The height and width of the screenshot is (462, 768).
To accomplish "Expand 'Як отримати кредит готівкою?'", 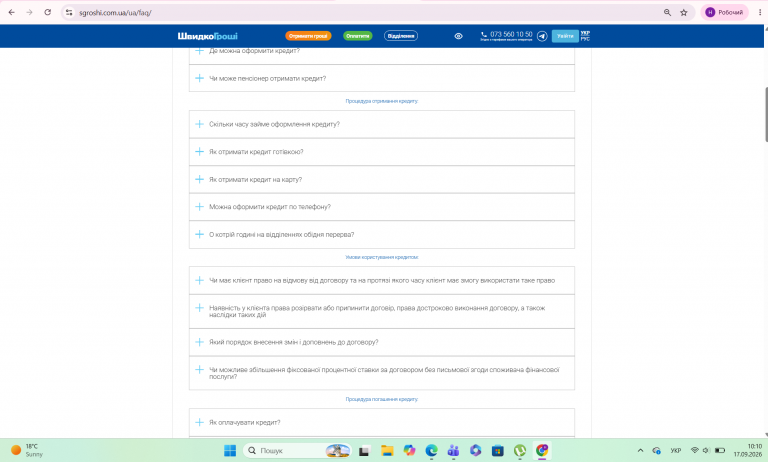I will (382, 152).
